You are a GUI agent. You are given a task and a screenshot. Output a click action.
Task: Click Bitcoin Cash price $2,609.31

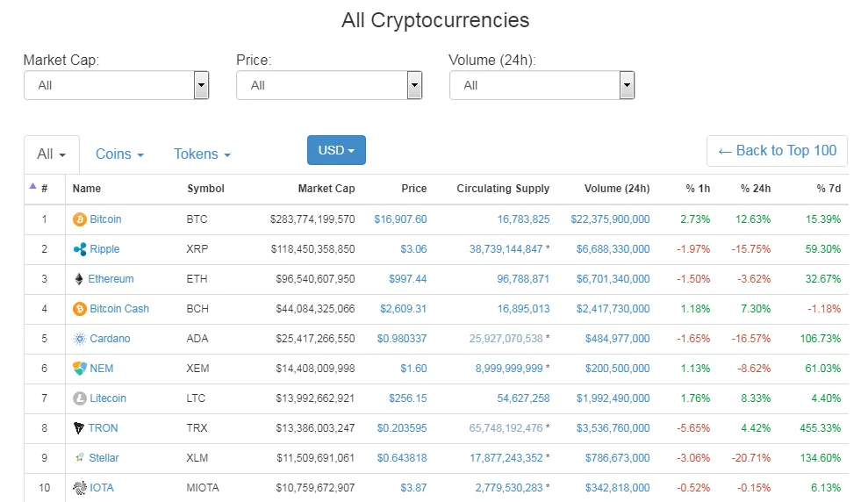403,309
